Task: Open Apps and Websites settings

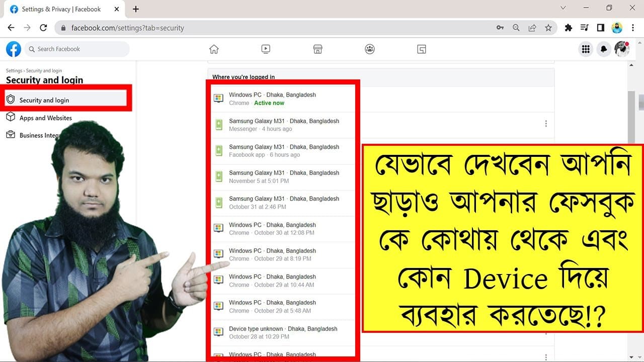Action: pyautogui.click(x=46, y=118)
